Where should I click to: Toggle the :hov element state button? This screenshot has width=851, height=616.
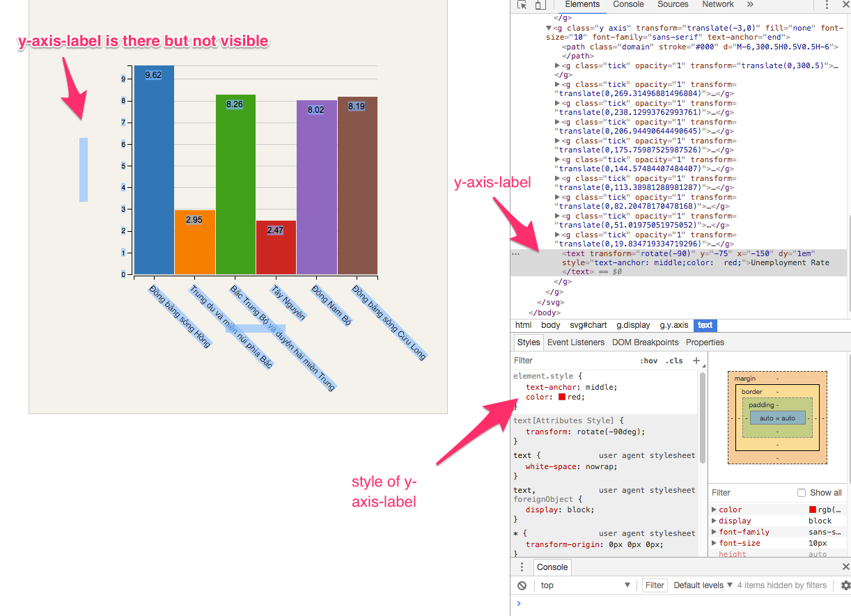[648, 361]
